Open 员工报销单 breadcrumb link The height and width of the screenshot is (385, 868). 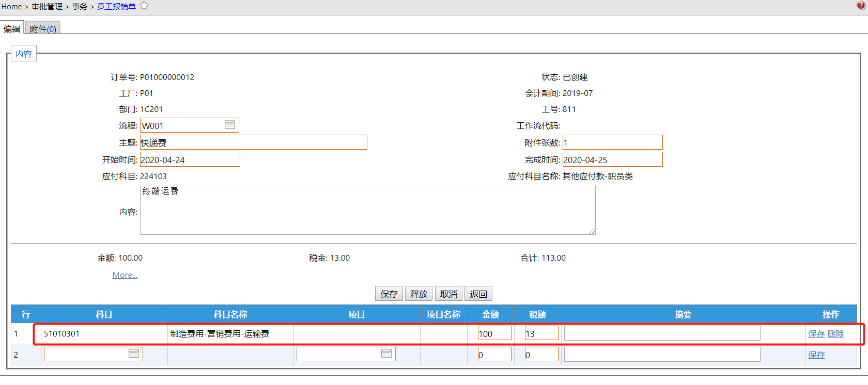(x=116, y=7)
